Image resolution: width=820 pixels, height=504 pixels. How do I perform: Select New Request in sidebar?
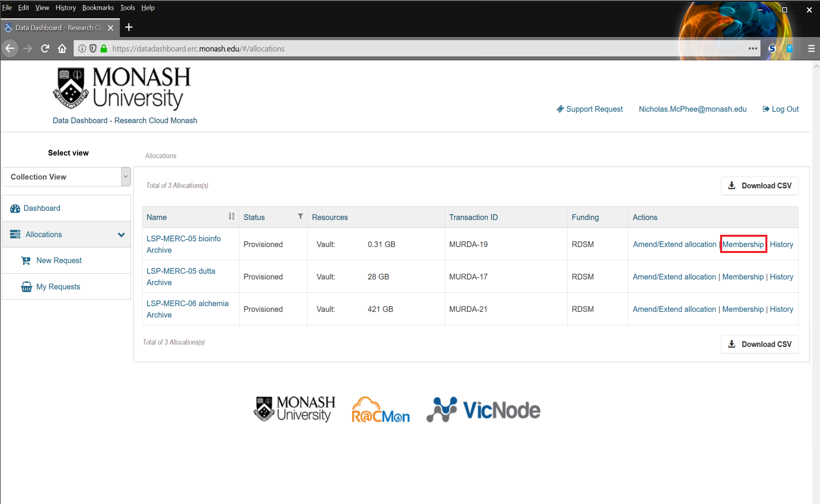coord(59,260)
